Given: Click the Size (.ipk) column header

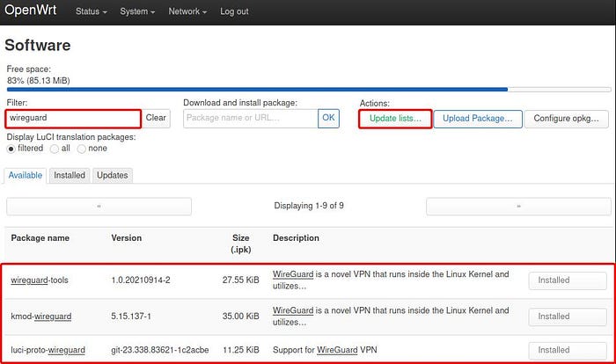Looking at the screenshot, I should pyautogui.click(x=241, y=244).
